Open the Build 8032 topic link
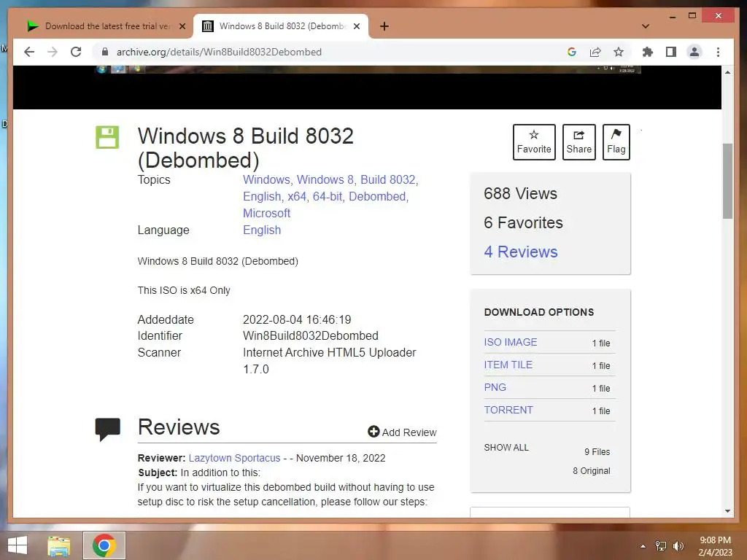This screenshot has height=560, width=747. click(388, 179)
